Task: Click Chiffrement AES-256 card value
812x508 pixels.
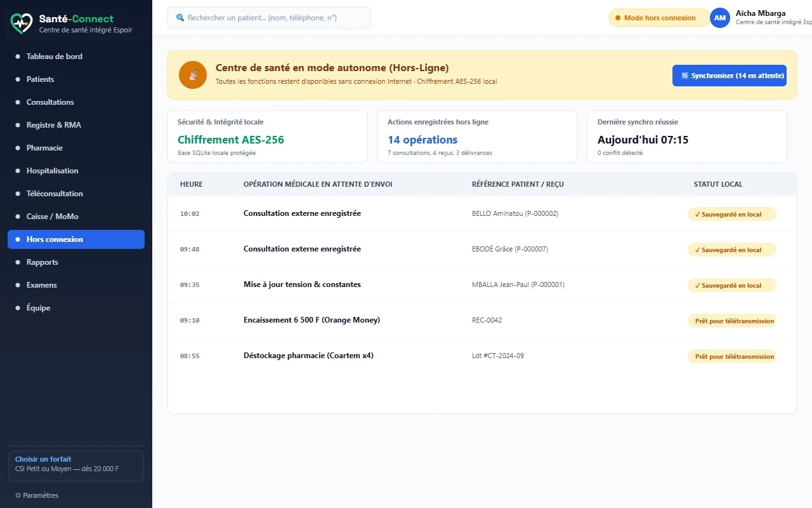Action: tap(231, 140)
